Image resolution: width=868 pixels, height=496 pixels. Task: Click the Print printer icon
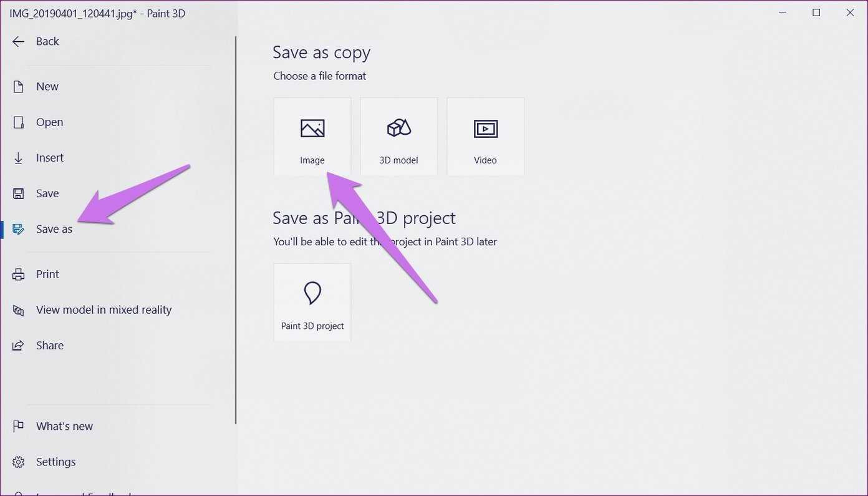coord(19,274)
